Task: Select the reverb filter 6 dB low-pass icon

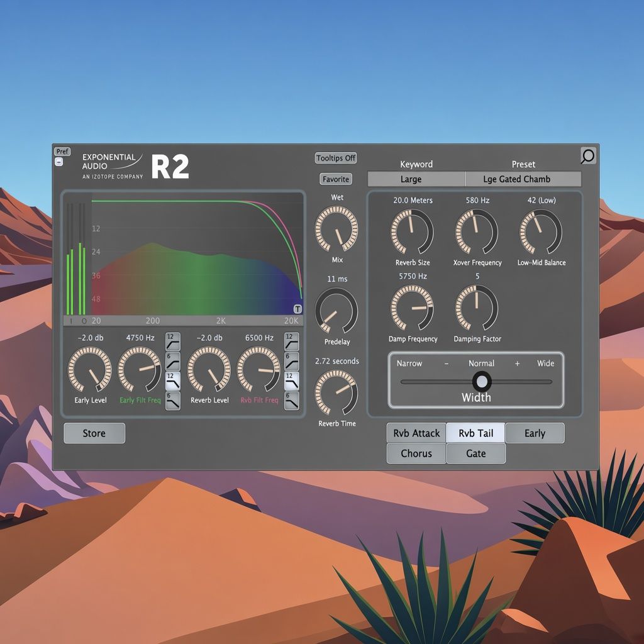Action: tap(292, 401)
